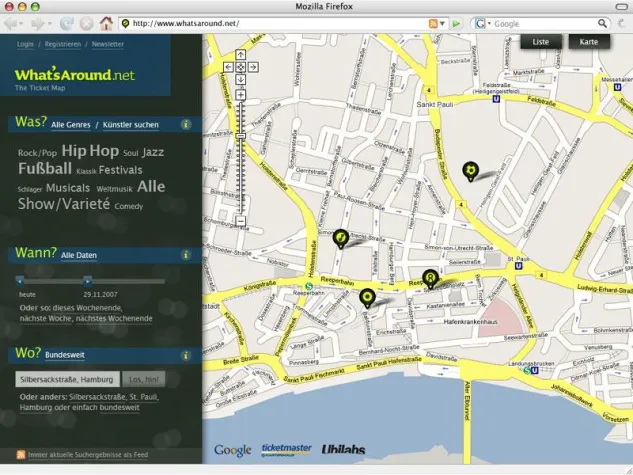This screenshot has height=475, width=633.
Task: Open the Bundesweit location selector
Action: point(64,355)
